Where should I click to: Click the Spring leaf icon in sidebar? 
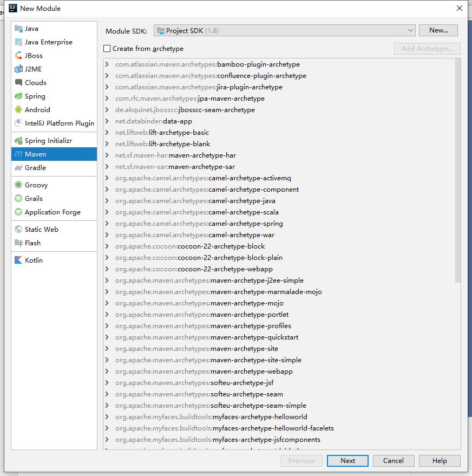pos(19,96)
